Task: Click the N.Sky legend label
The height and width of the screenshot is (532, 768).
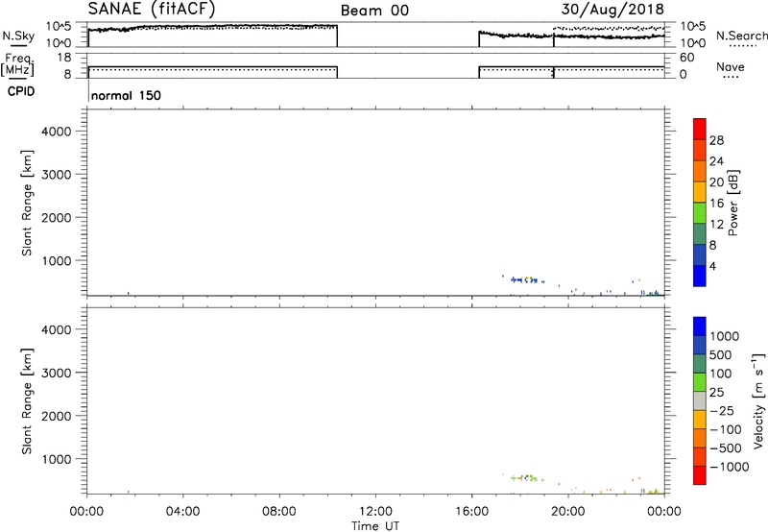Action: (x=18, y=36)
